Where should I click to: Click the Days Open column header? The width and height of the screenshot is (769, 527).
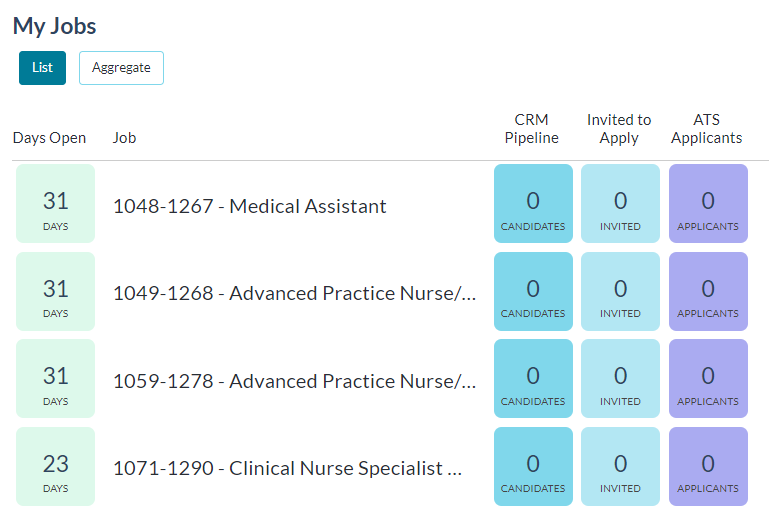[49, 138]
